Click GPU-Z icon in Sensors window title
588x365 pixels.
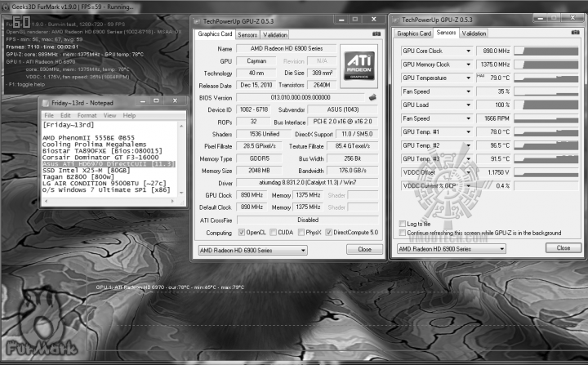tap(396, 20)
